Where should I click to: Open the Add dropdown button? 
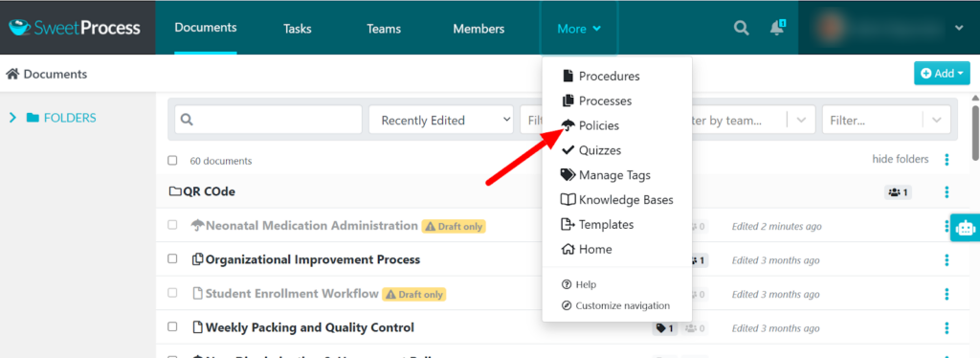942,73
